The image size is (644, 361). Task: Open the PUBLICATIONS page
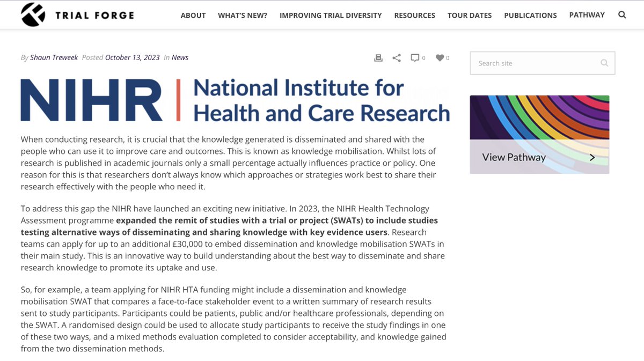point(530,15)
